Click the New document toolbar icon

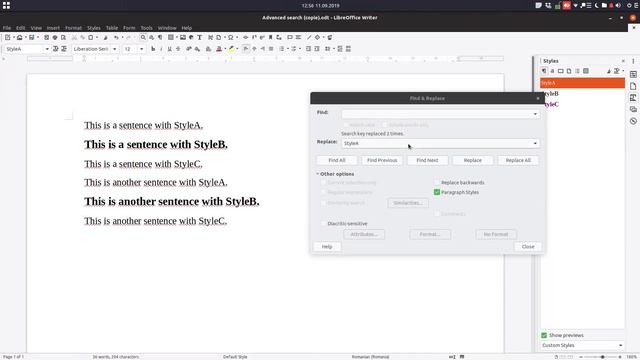click(x=7, y=38)
